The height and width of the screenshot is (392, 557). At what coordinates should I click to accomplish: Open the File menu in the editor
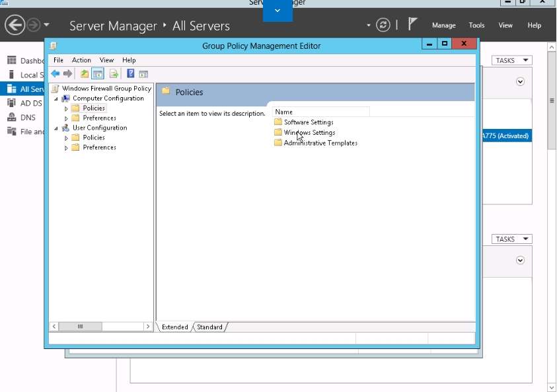point(58,60)
